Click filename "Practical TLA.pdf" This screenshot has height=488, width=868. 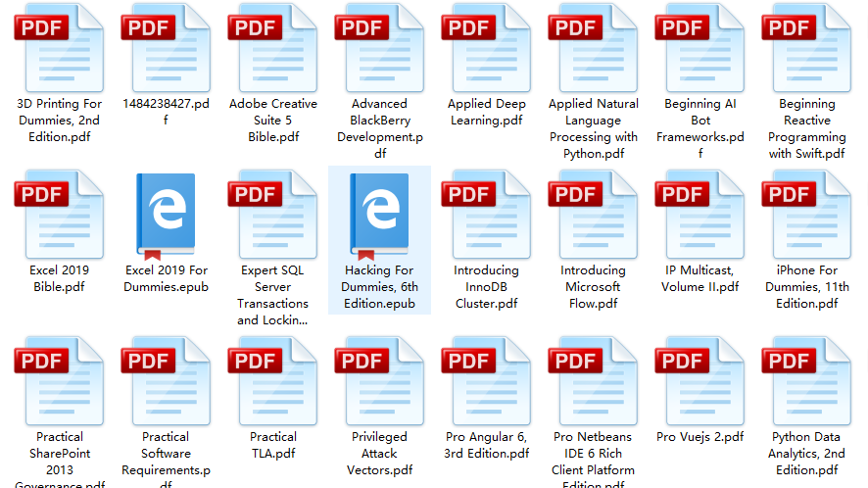[273, 445]
